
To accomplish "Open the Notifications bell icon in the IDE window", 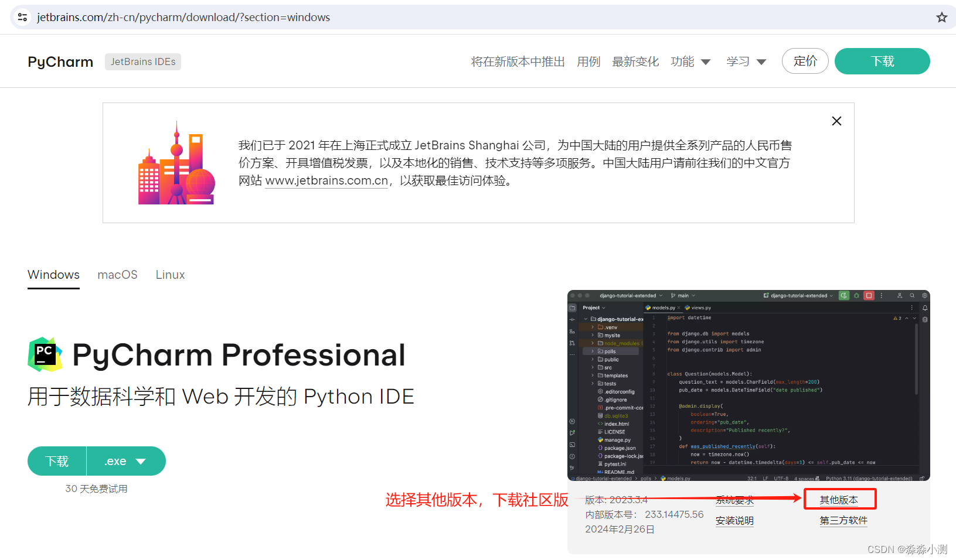I will (925, 307).
